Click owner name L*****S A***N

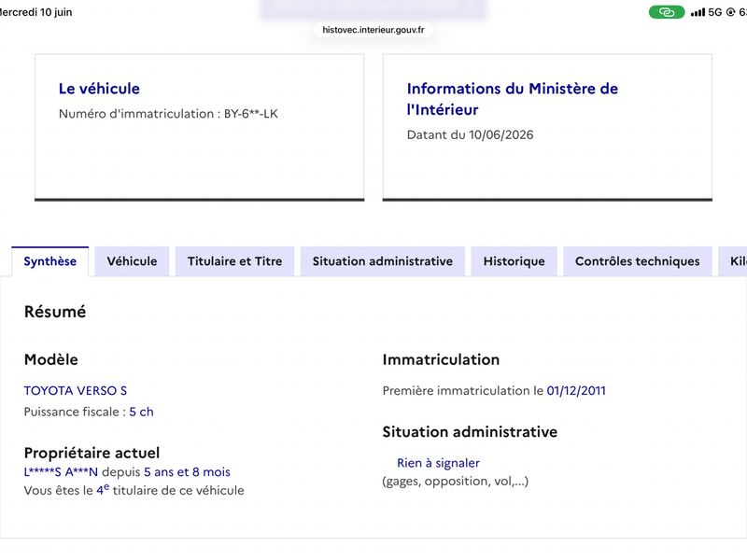(61, 472)
